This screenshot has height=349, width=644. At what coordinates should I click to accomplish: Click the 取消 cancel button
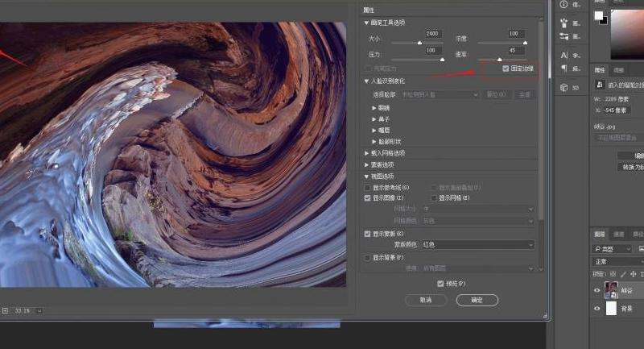(x=426, y=300)
